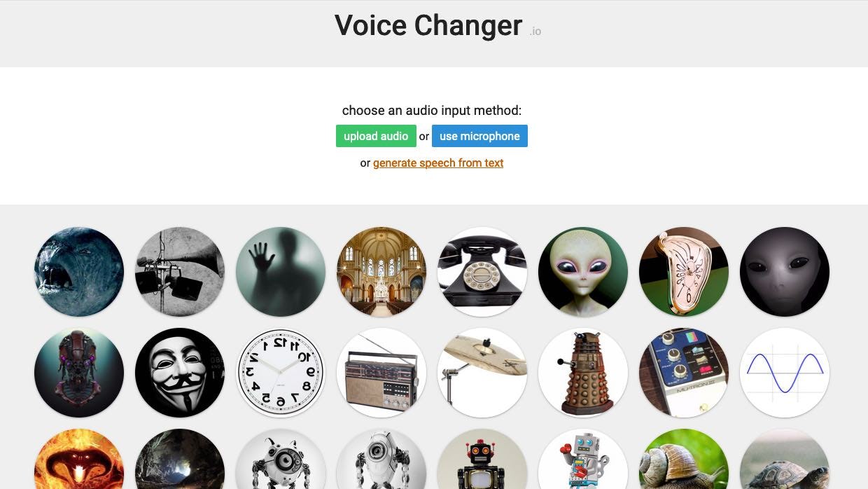Choose the green-eyed alien voice
Viewport: 868px width, 489px height.
click(x=583, y=272)
